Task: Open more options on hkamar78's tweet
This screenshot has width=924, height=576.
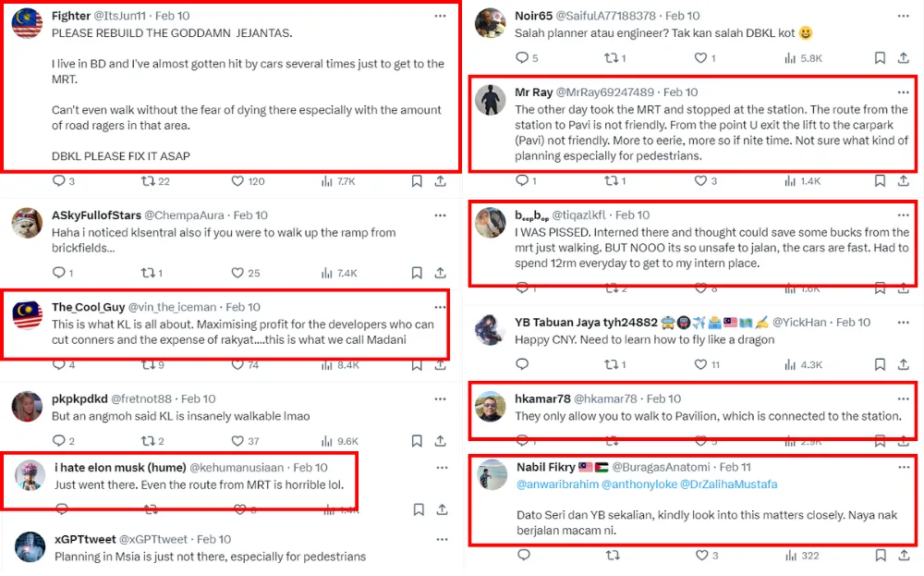Action: click(x=903, y=398)
